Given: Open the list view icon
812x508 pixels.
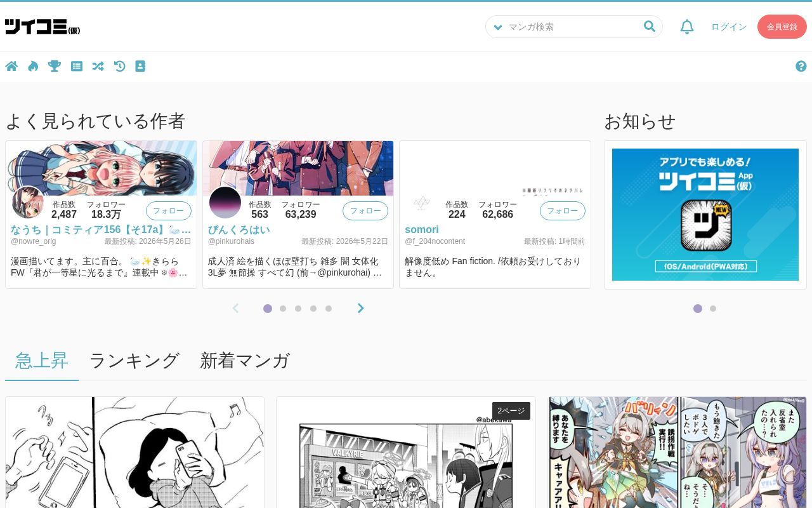Looking at the screenshot, I should click(77, 66).
